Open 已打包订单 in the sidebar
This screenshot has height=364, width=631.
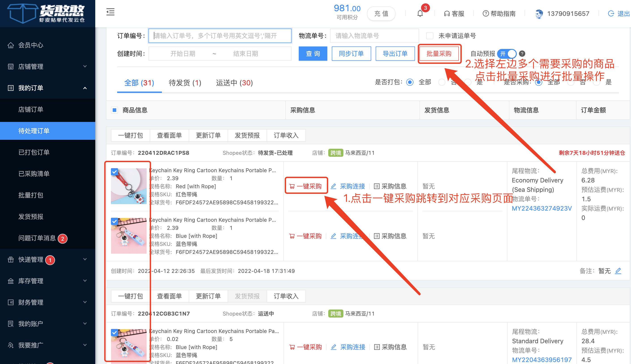pos(34,152)
